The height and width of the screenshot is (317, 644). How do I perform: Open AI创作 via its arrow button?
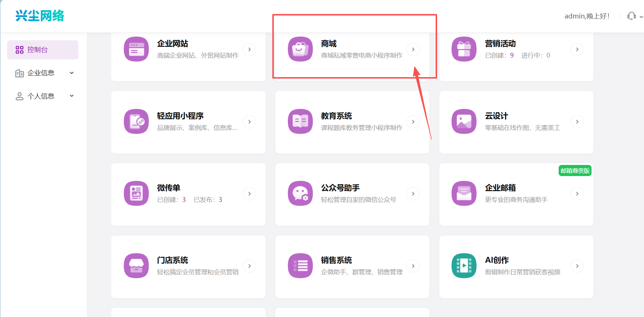[577, 266]
